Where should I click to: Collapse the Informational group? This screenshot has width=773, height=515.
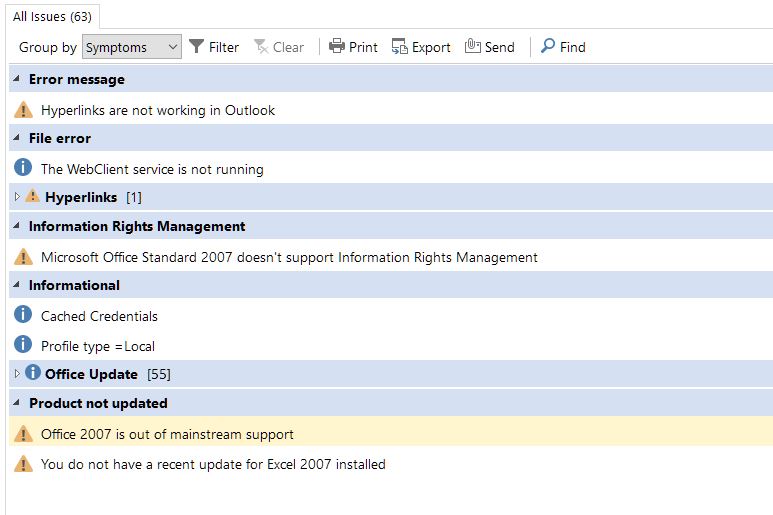pyautogui.click(x=17, y=284)
